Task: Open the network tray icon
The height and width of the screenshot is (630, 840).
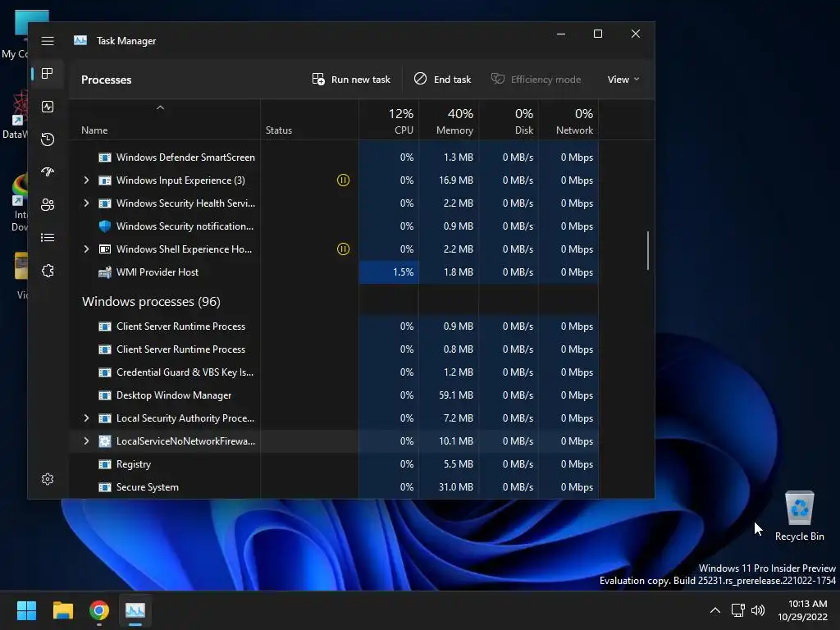Action: pos(737,610)
